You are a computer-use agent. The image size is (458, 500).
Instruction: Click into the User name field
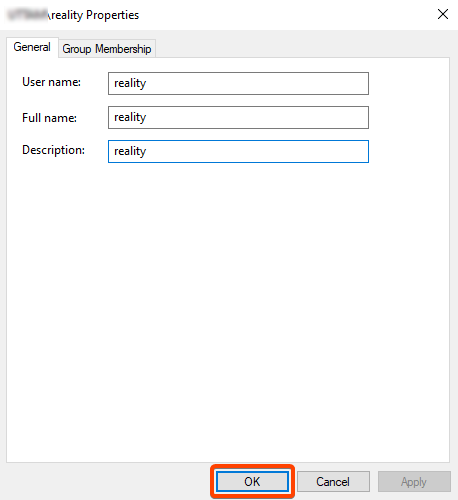pyautogui.click(x=238, y=83)
